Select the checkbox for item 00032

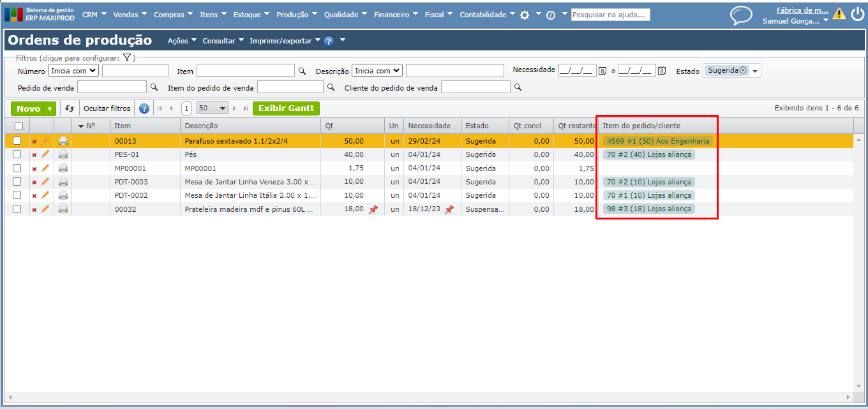pyautogui.click(x=17, y=209)
